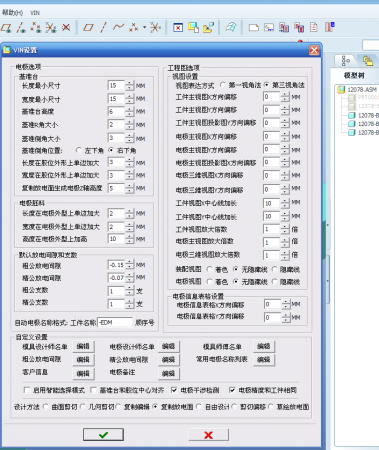Switch to the layer tree tab icon
The width and height of the screenshot is (379, 450).
point(368,61)
